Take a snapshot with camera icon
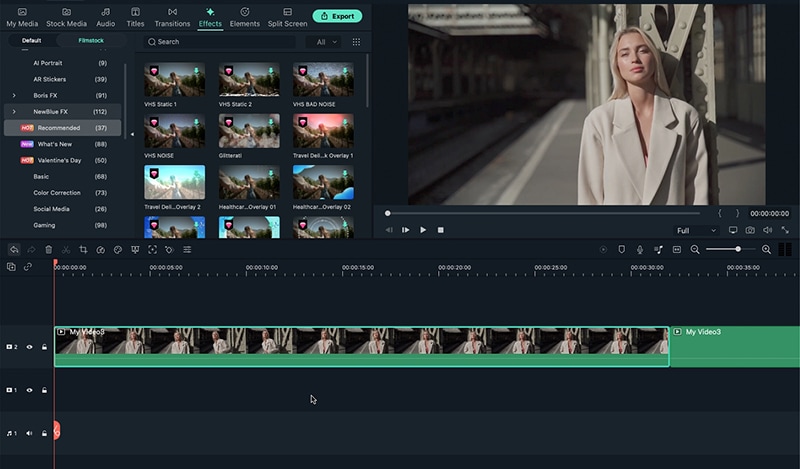Viewport: 800px width, 469px height. click(x=750, y=230)
